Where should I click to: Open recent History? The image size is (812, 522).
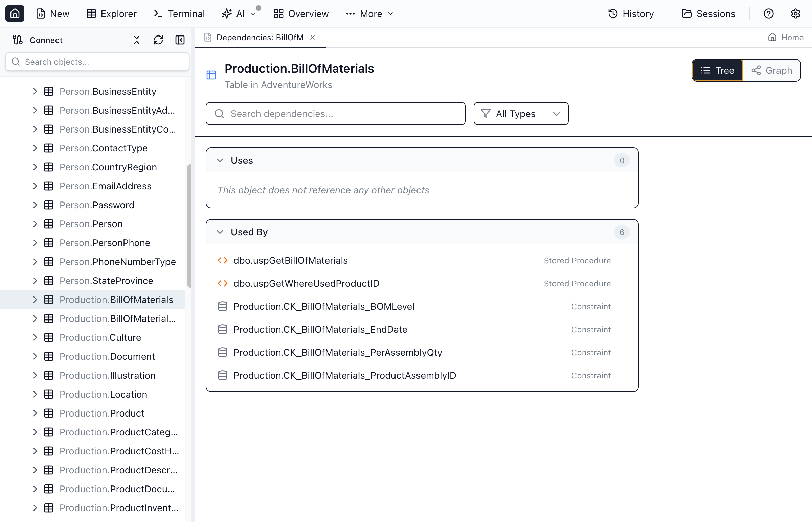click(x=630, y=14)
